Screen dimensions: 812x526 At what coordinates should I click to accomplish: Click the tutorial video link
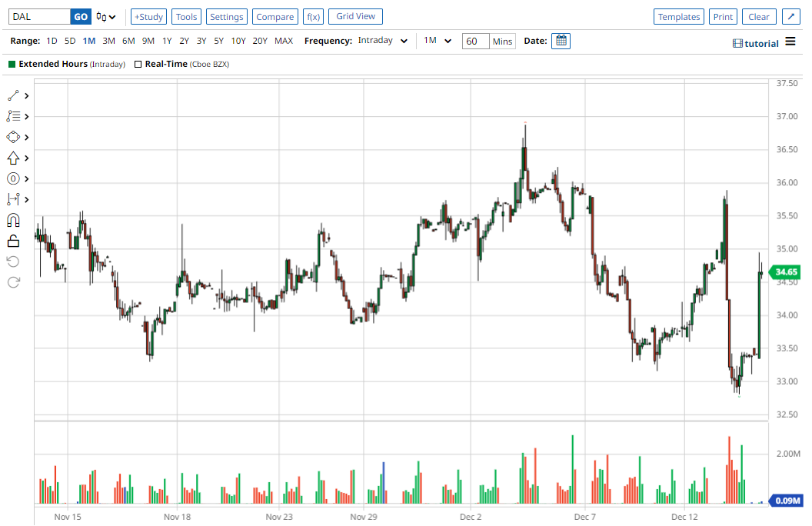(x=756, y=44)
